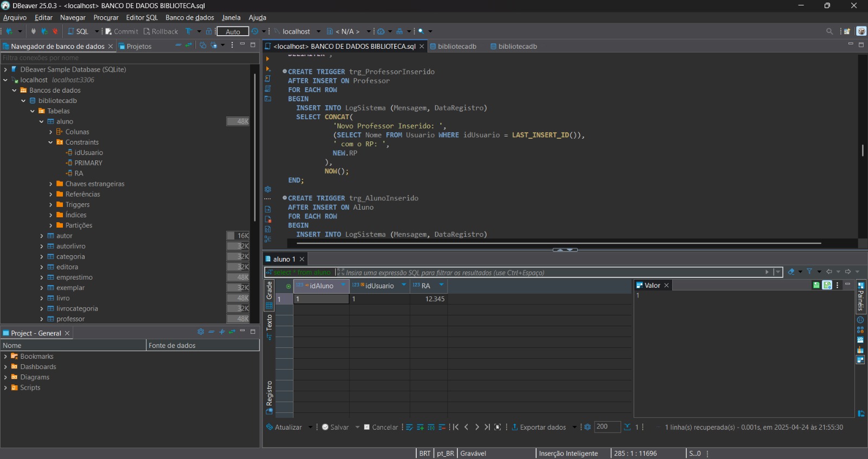Click the previous row arrow in results
This screenshot has width=868, height=459.
coord(467,427)
